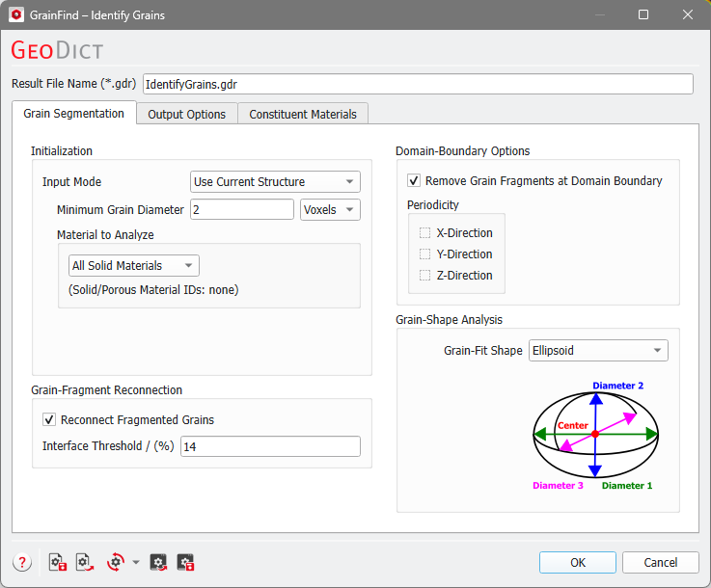Click the Interface Threshold percent field
711x588 pixels.
pyautogui.click(x=271, y=446)
